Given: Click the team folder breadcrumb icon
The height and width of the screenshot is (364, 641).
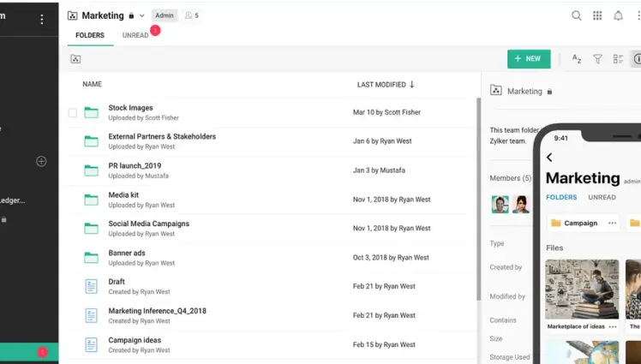Looking at the screenshot, I should point(75,59).
